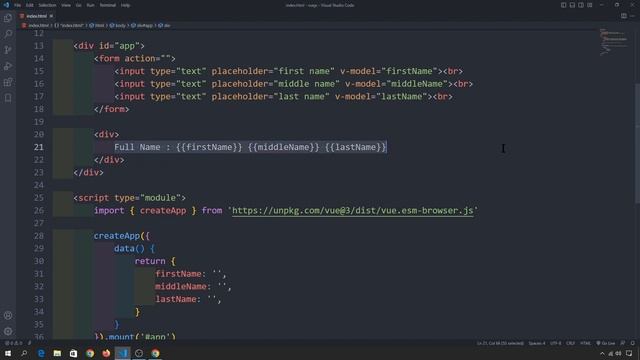Toggle Primary Side Bar layout icon
Viewport: 640px width, 360px height.
pos(563,5)
